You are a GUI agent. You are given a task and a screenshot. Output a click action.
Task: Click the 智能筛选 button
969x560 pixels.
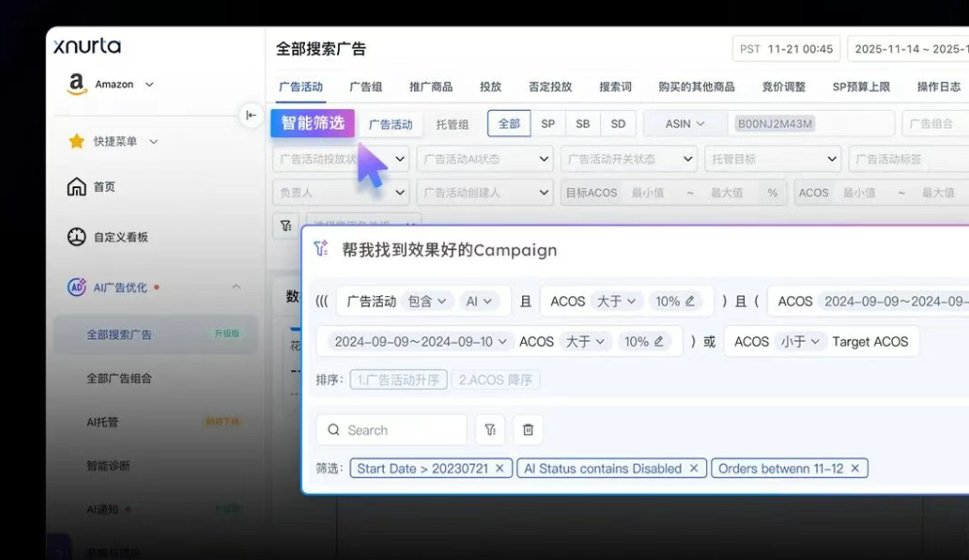click(313, 123)
